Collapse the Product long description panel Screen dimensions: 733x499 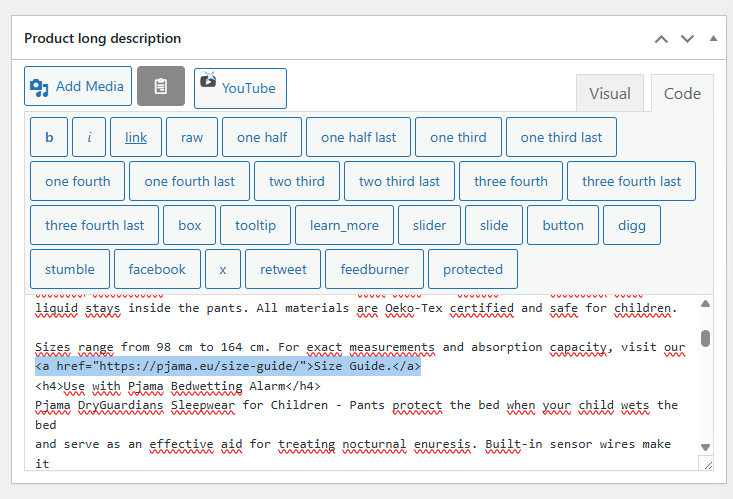pos(713,38)
